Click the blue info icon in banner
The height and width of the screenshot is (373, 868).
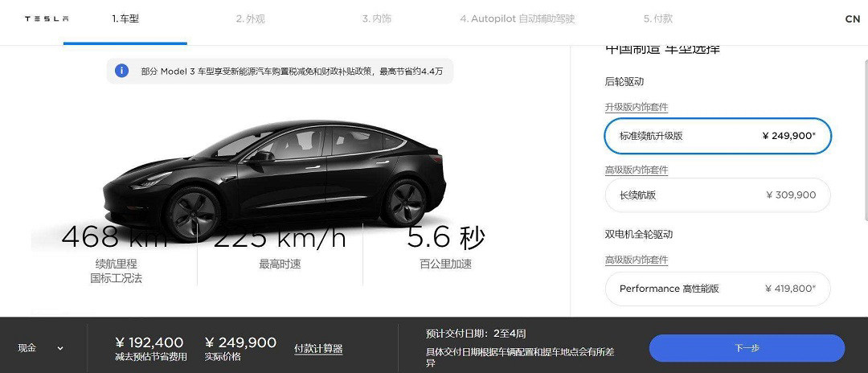(121, 71)
